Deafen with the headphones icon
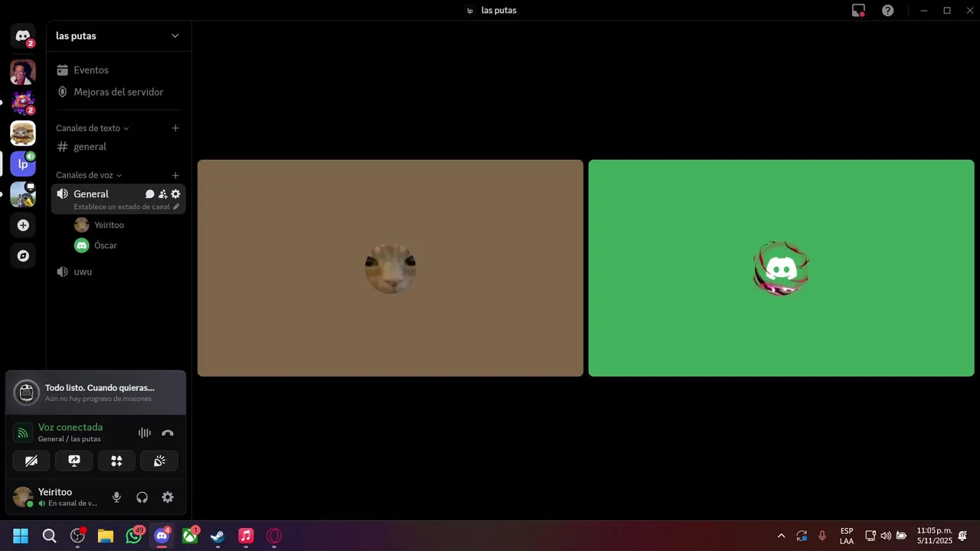The image size is (980, 551). [142, 497]
